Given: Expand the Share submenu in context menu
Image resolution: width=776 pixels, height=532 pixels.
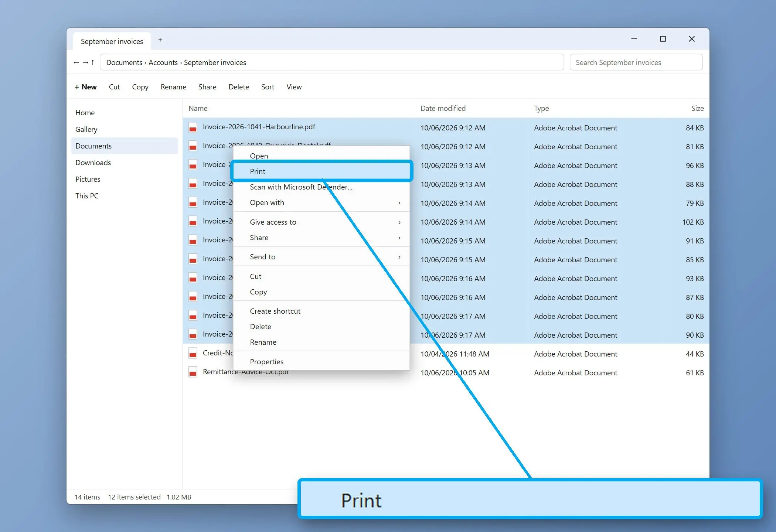Looking at the screenshot, I should (321, 238).
